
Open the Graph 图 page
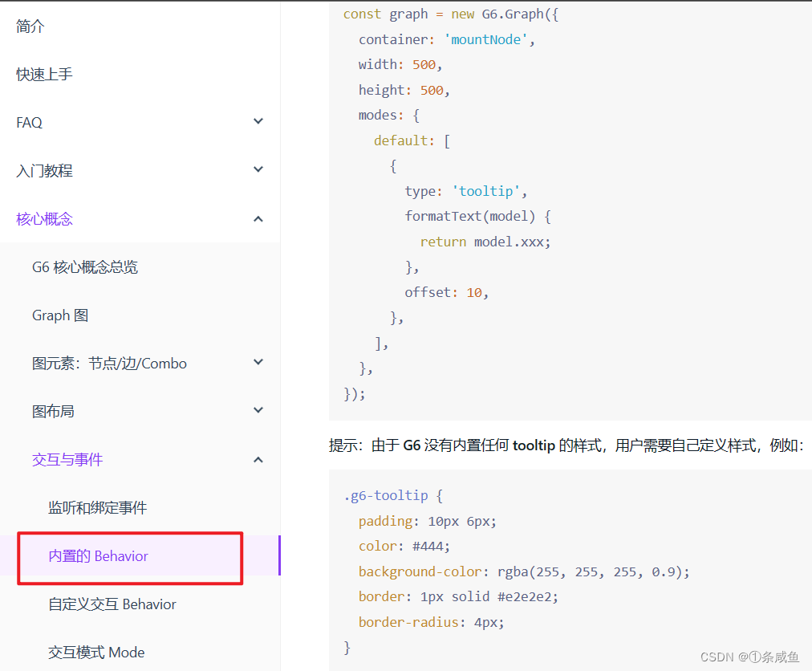point(60,315)
